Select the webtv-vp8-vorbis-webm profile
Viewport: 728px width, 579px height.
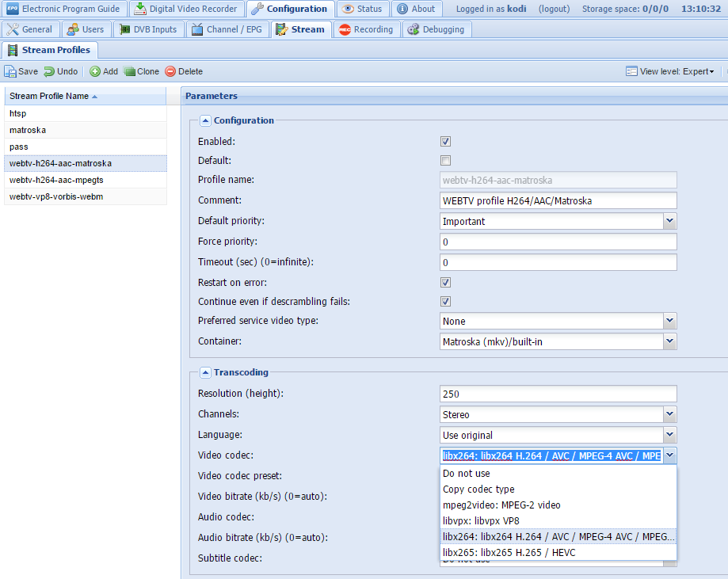pos(86,197)
